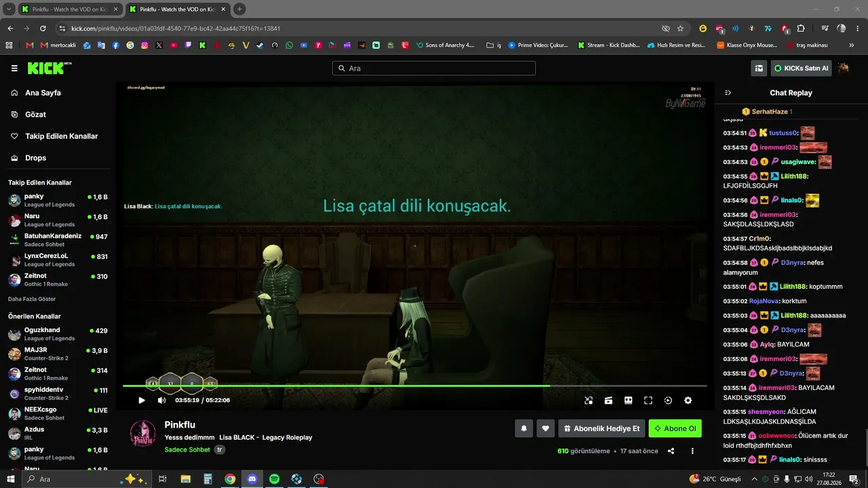
Task: Go back to the previous page
Action: pos(10,28)
